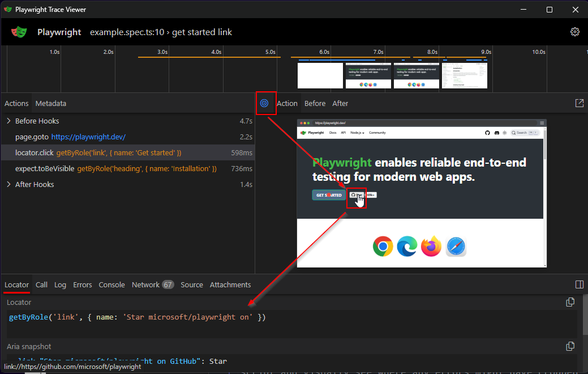
Task: Switch to the Actions tab
Action: [16, 103]
